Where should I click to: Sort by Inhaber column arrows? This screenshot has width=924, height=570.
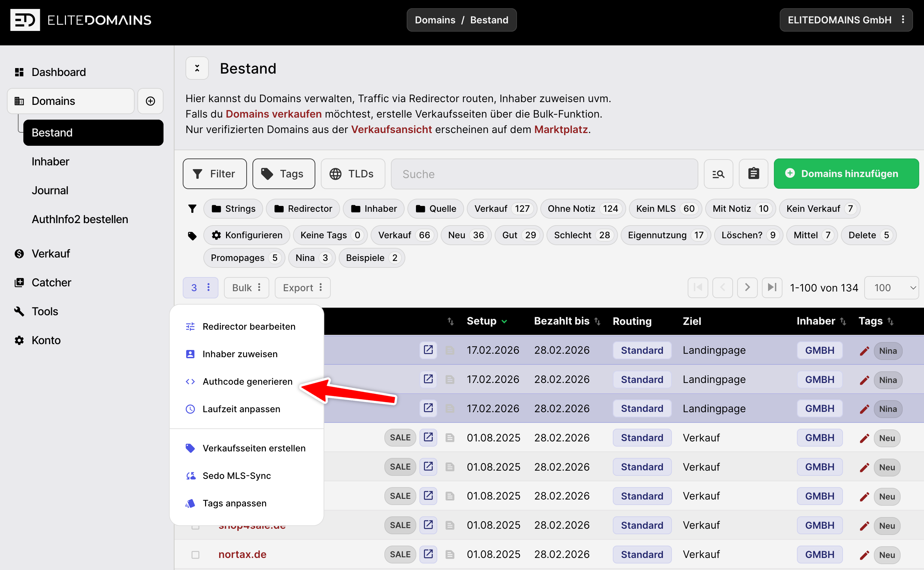coord(843,321)
